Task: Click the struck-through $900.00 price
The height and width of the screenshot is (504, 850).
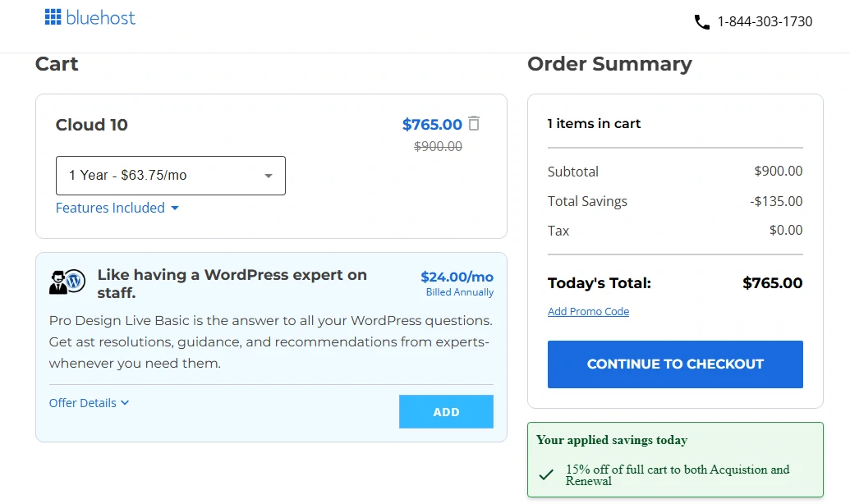Action: tap(438, 146)
